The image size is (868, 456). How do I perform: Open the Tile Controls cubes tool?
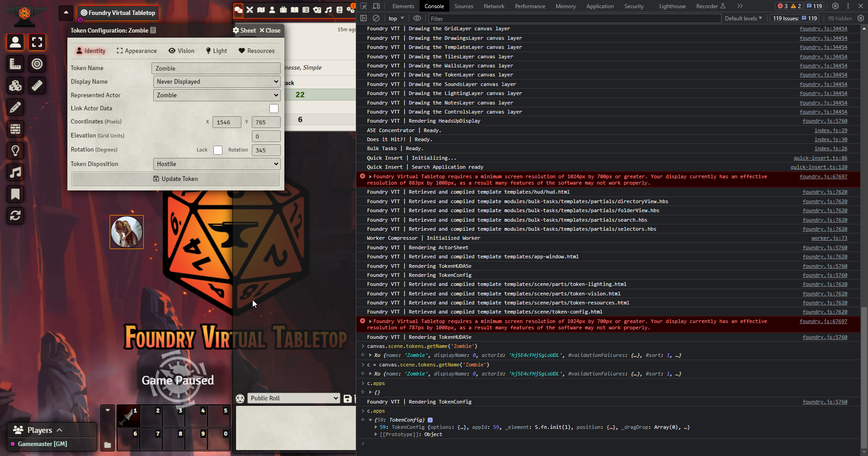[x=15, y=85]
